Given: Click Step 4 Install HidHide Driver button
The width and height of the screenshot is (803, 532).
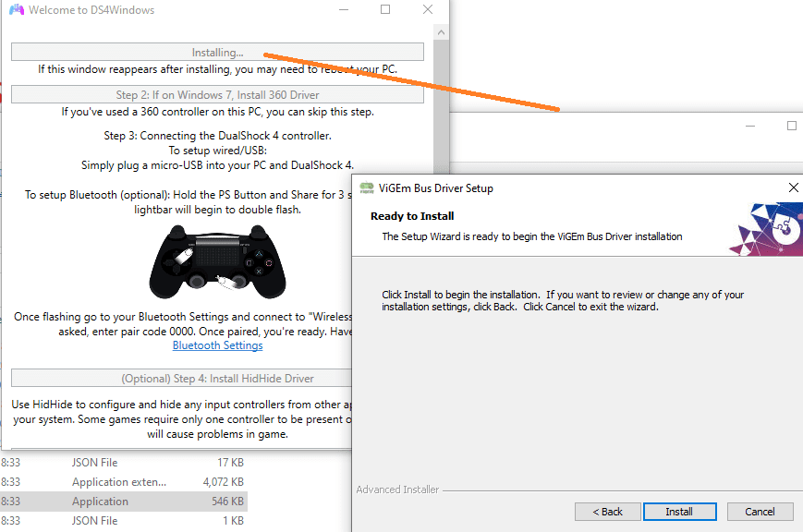Looking at the screenshot, I should point(182,379).
